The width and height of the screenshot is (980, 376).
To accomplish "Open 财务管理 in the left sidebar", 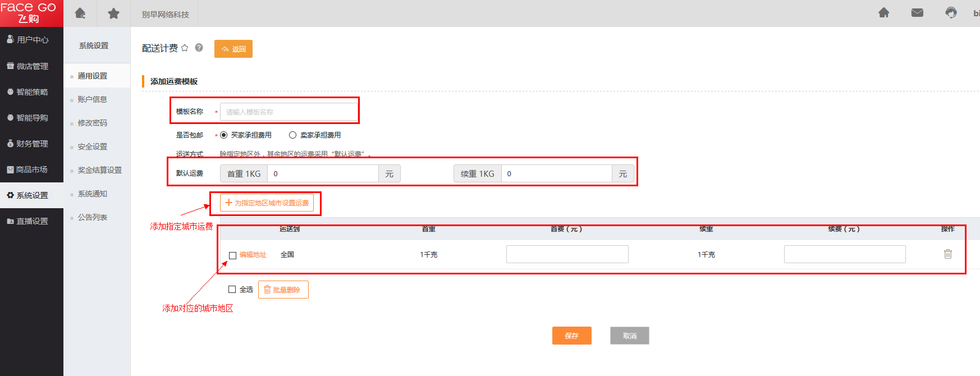I will pos(32,144).
